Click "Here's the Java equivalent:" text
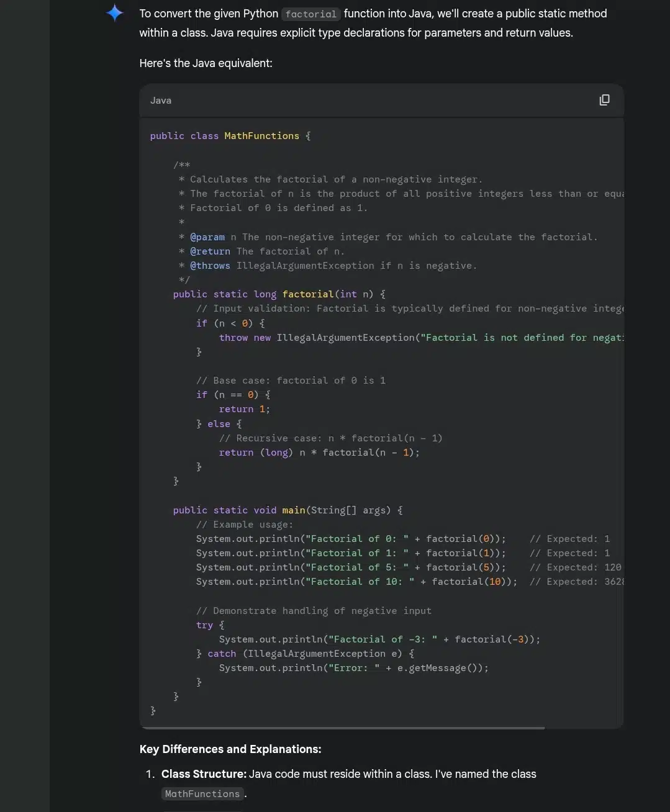The height and width of the screenshot is (812, 670). (206, 63)
